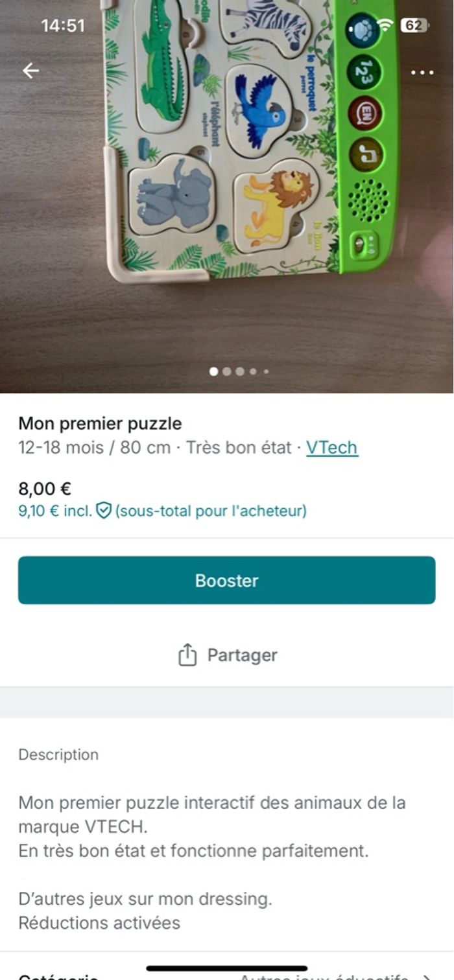Tap the Partager label to share
This screenshot has height=980, width=454.
[x=242, y=655]
